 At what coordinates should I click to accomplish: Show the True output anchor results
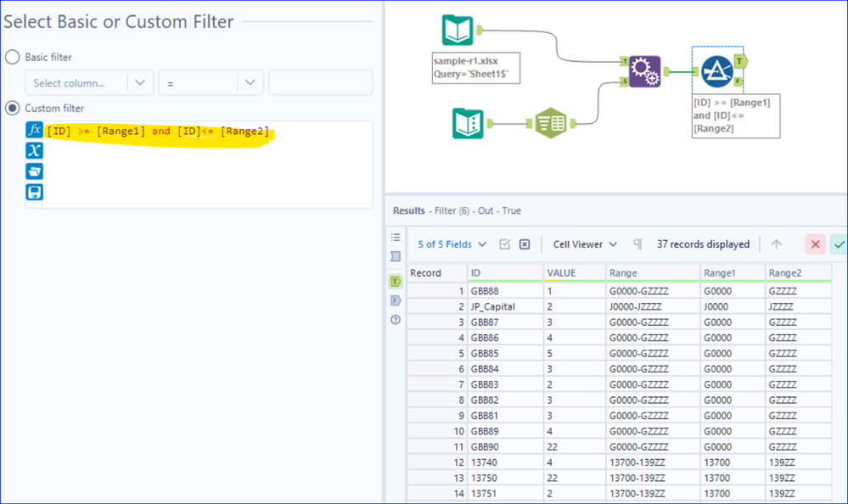(396, 281)
